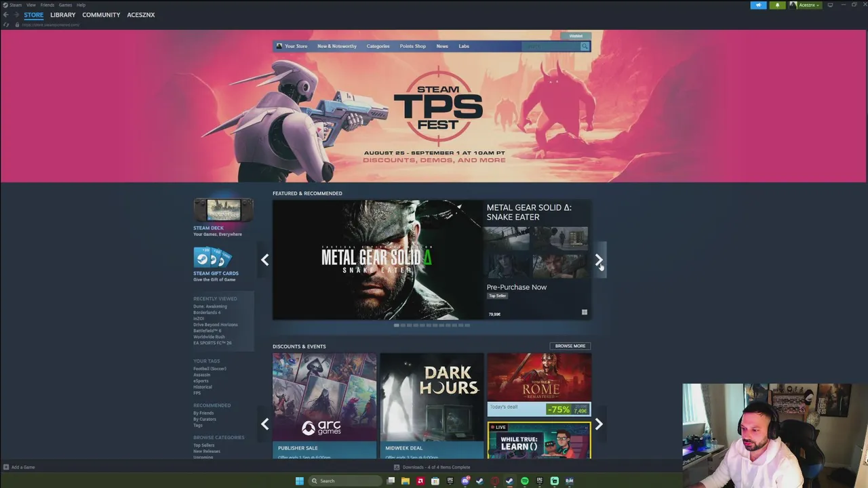Select the Football (Soccer) tag
The width and height of the screenshot is (868, 488).
210,369
